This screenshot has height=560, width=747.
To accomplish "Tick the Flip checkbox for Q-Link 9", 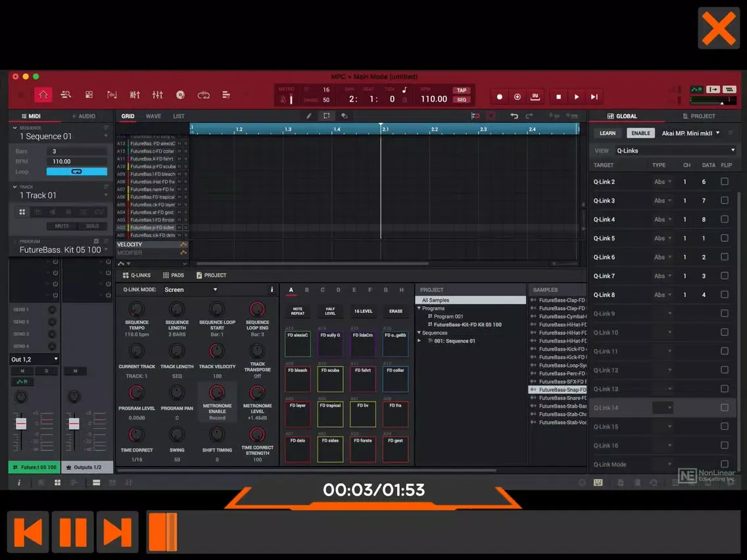I will pos(725,314).
